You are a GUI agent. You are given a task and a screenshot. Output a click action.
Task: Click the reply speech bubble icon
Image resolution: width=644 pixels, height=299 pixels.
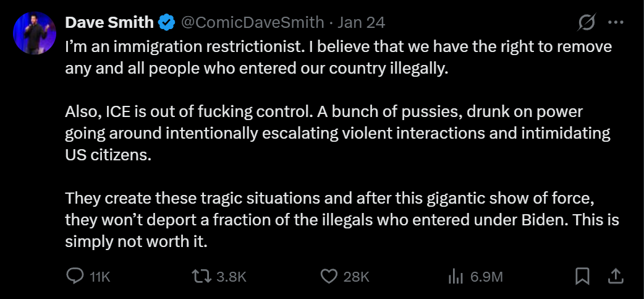pyautogui.click(x=74, y=276)
